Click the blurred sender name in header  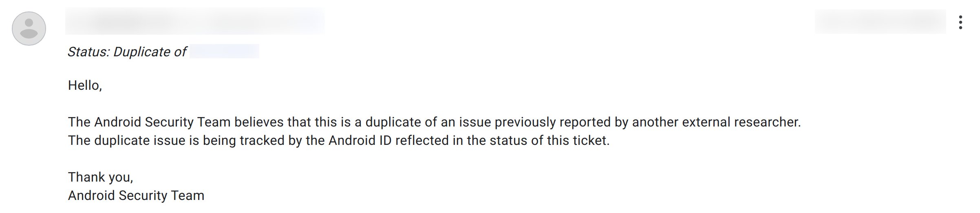tap(195, 21)
